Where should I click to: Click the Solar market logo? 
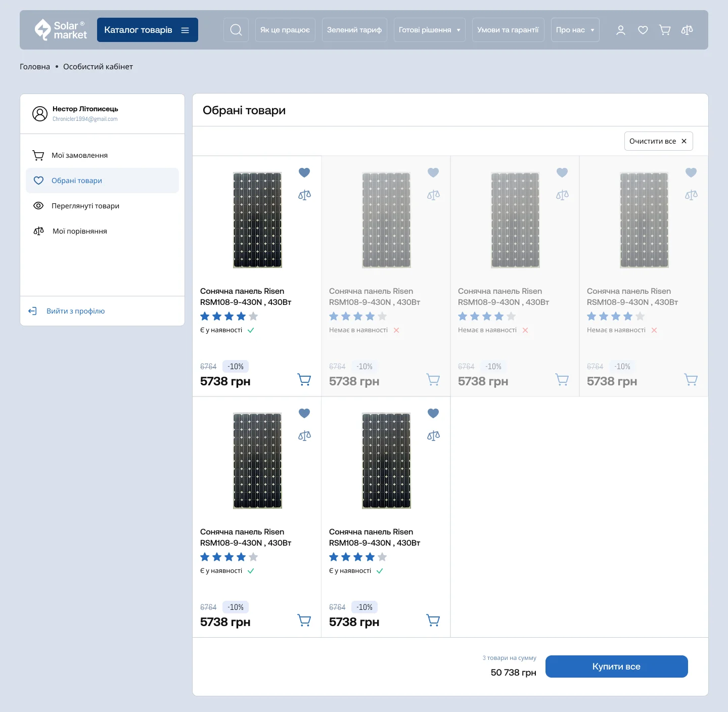tap(61, 30)
